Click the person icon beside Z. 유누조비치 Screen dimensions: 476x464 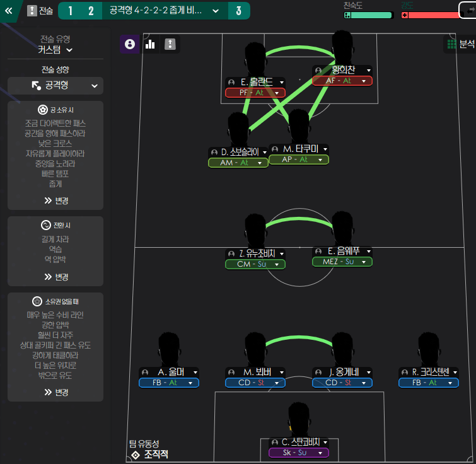231,253
